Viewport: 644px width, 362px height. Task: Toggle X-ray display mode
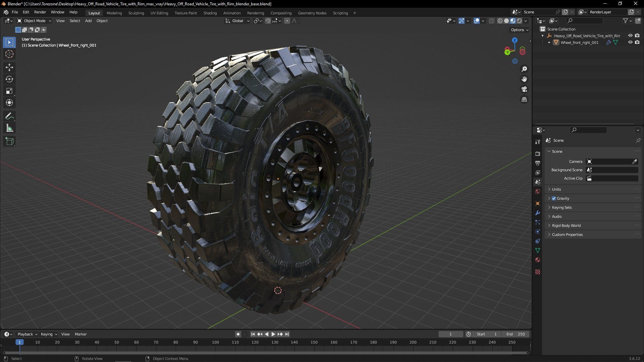491,21
